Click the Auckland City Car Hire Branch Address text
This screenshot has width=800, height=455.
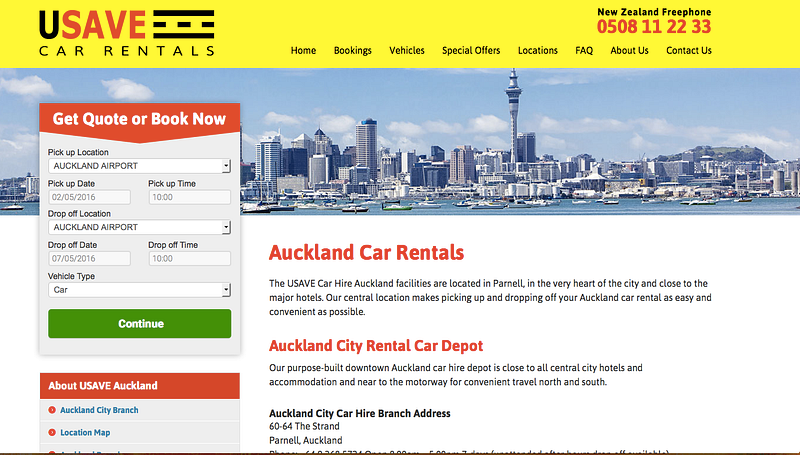tap(360, 413)
